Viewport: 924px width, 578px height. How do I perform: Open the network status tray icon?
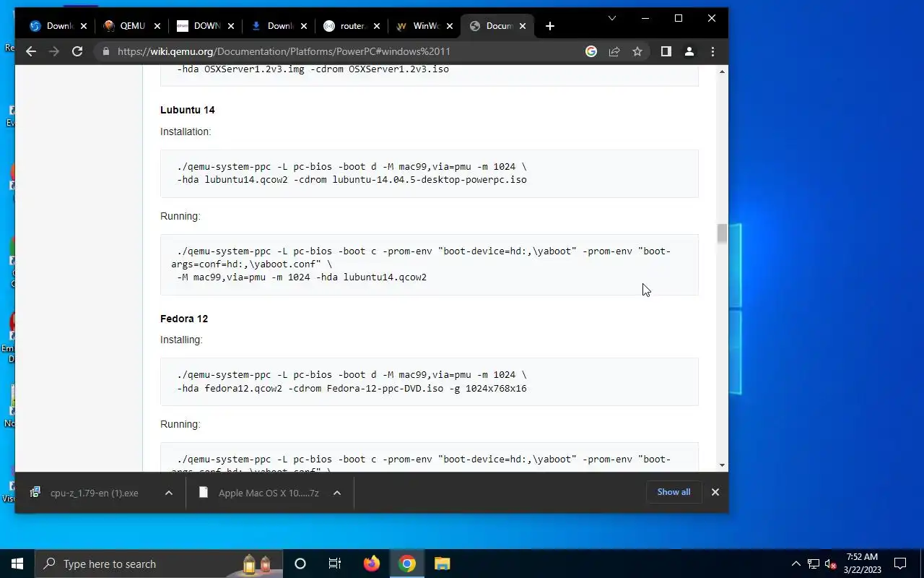pos(813,564)
